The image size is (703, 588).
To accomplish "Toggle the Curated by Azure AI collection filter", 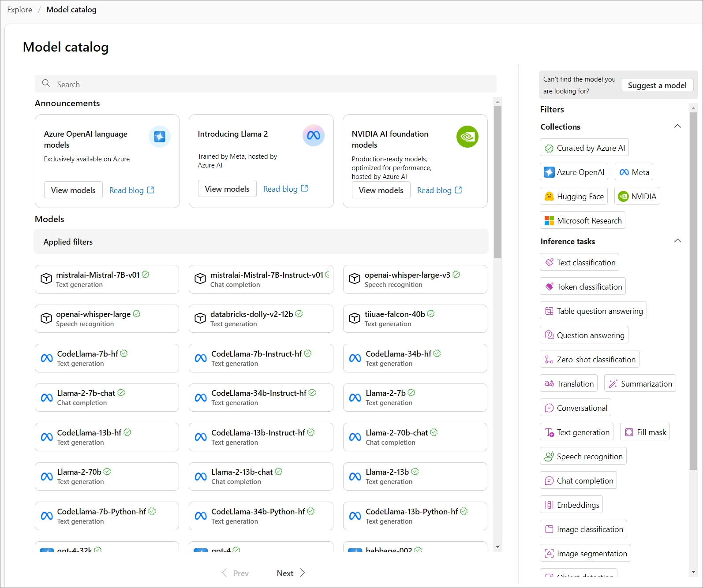I will pos(584,148).
